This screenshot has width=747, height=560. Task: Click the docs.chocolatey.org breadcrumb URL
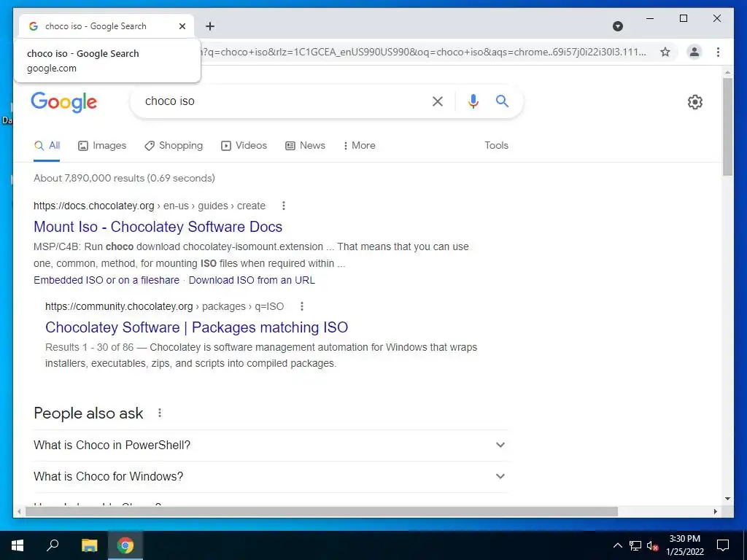149,206
